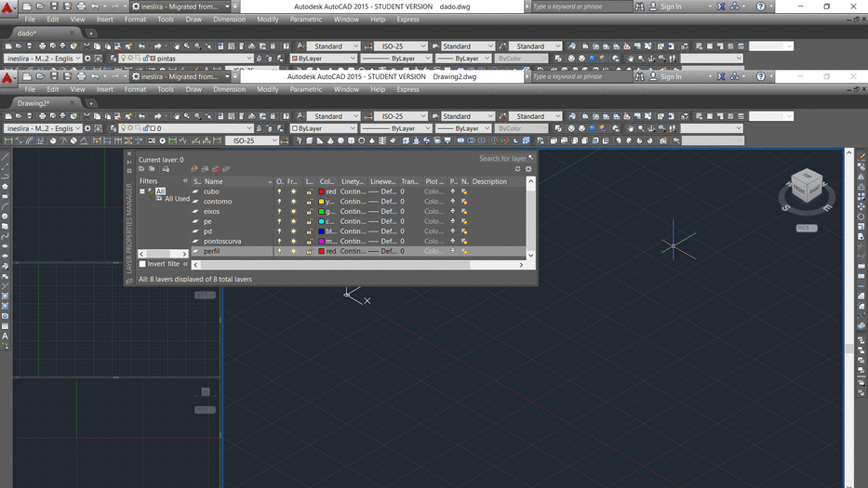Toggle Freeze sun for contorno layer
Viewport: 868px width, 488px height.
pos(293,202)
